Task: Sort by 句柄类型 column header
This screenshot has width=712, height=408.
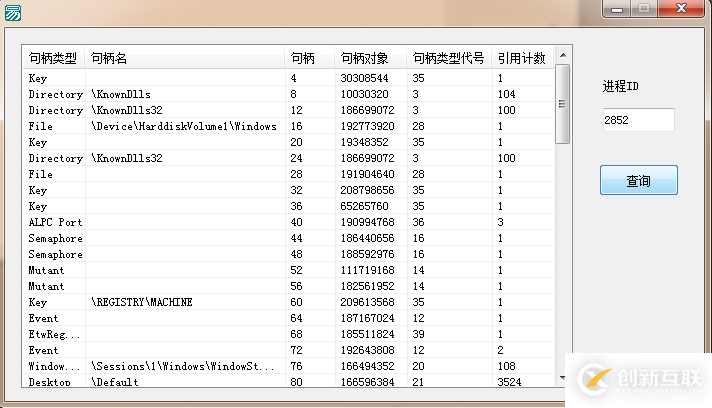Action: [53, 58]
